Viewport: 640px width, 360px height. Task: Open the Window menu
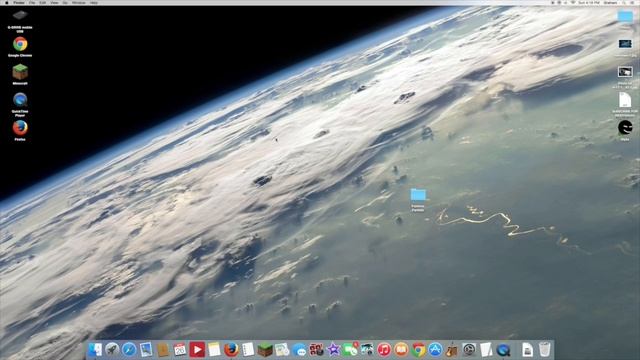pos(79,2)
